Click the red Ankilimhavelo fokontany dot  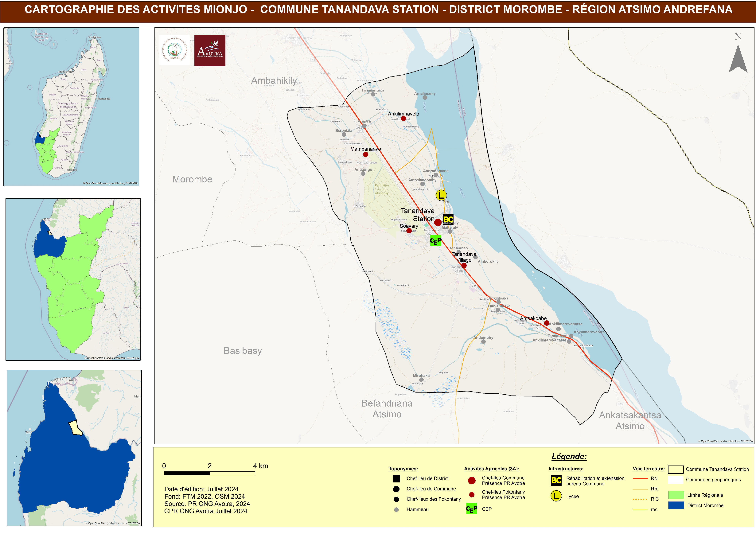click(403, 119)
